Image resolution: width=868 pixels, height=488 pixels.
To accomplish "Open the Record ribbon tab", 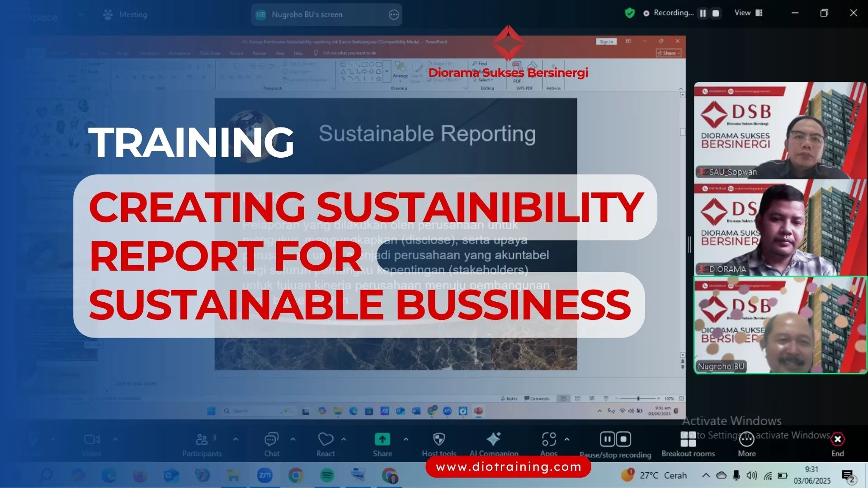I will tap(236, 53).
